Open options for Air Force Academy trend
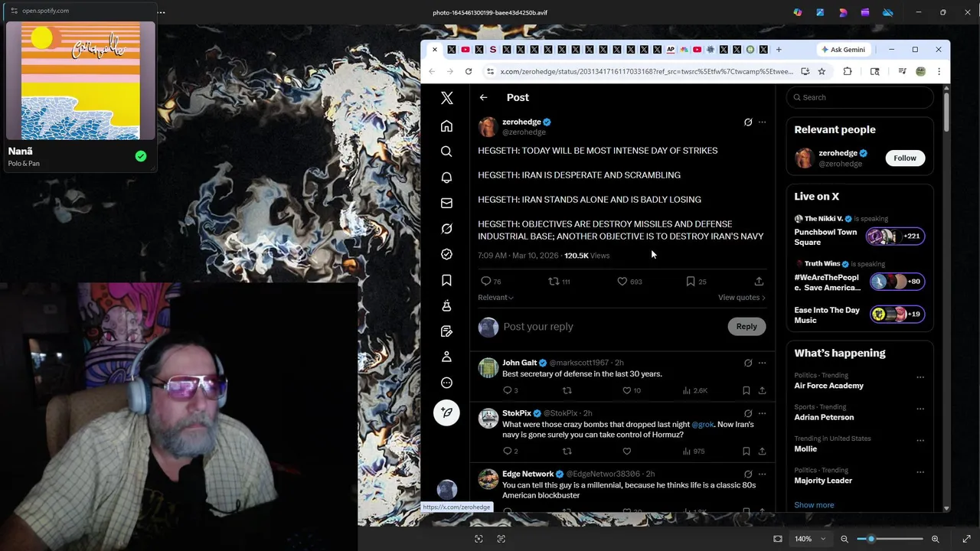 [x=920, y=377]
